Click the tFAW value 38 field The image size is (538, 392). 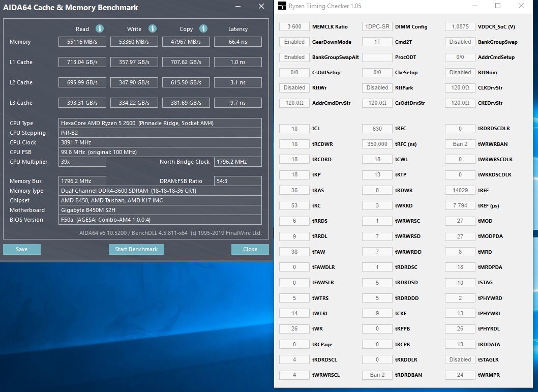(294, 252)
